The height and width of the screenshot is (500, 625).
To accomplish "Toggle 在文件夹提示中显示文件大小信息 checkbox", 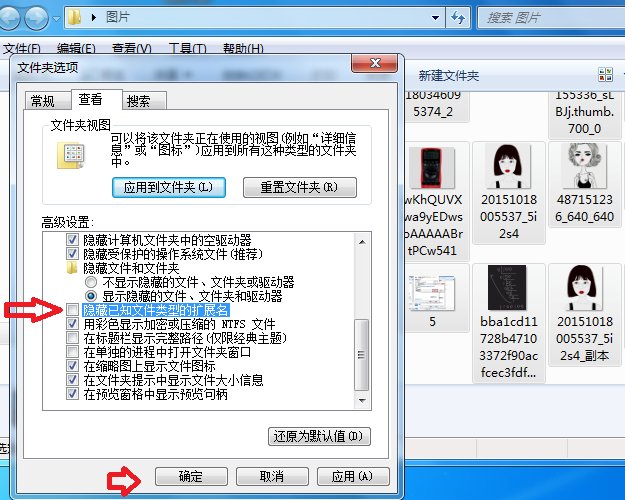I will (72, 380).
